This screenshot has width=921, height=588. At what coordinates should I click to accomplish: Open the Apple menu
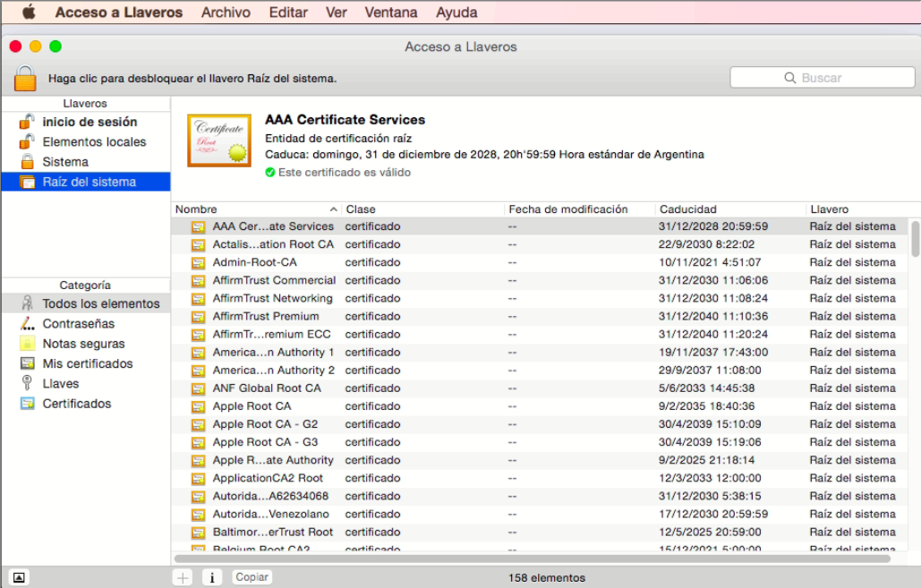tap(29, 12)
